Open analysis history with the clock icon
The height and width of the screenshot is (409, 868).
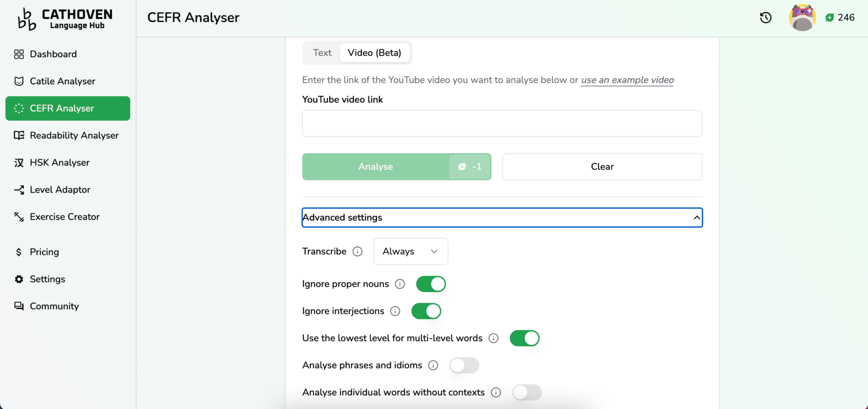click(765, 17)
